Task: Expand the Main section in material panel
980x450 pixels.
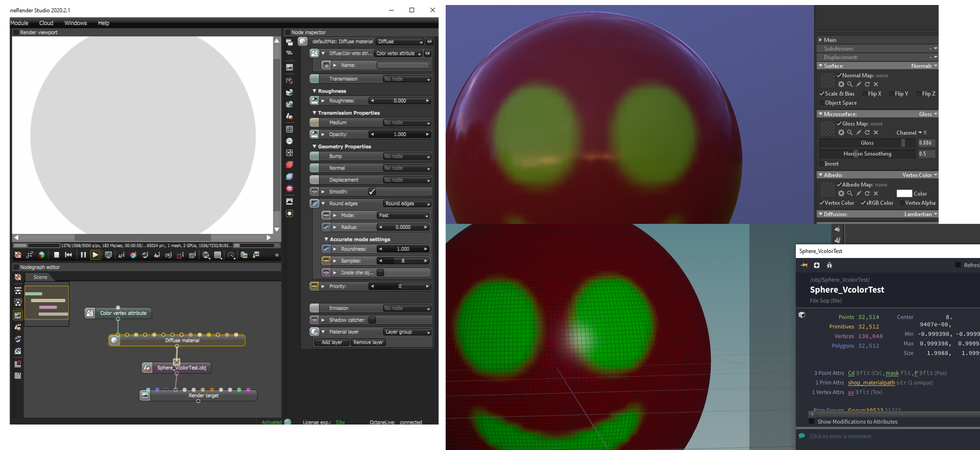Action: click(x=820, y=40)
